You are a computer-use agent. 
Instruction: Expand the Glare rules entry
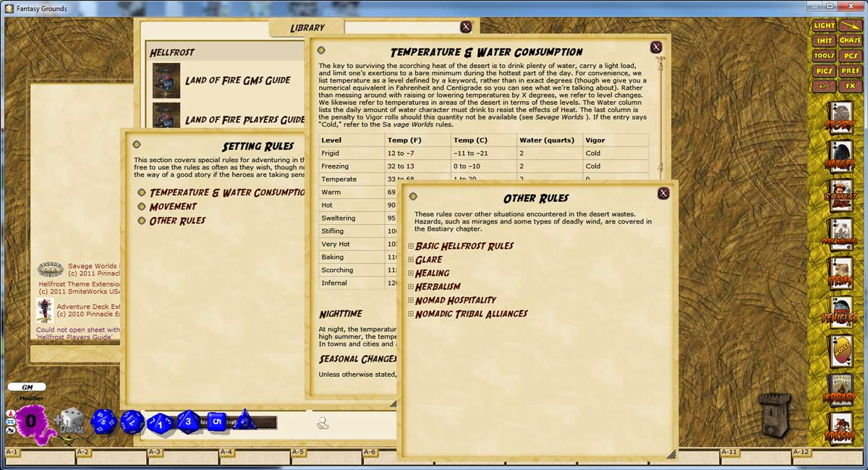[412, 259]
